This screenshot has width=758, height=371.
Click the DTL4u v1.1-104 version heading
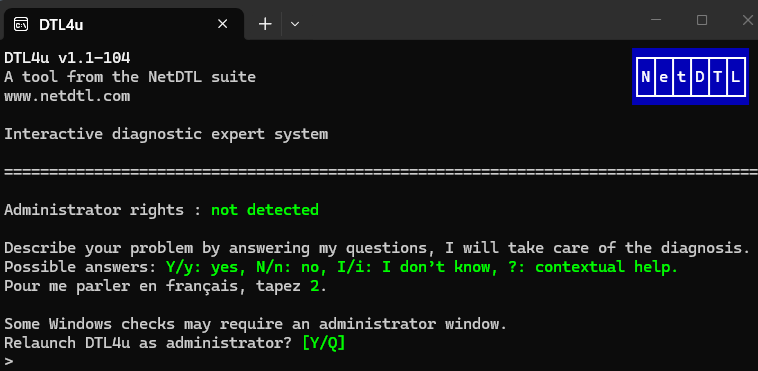67,58
